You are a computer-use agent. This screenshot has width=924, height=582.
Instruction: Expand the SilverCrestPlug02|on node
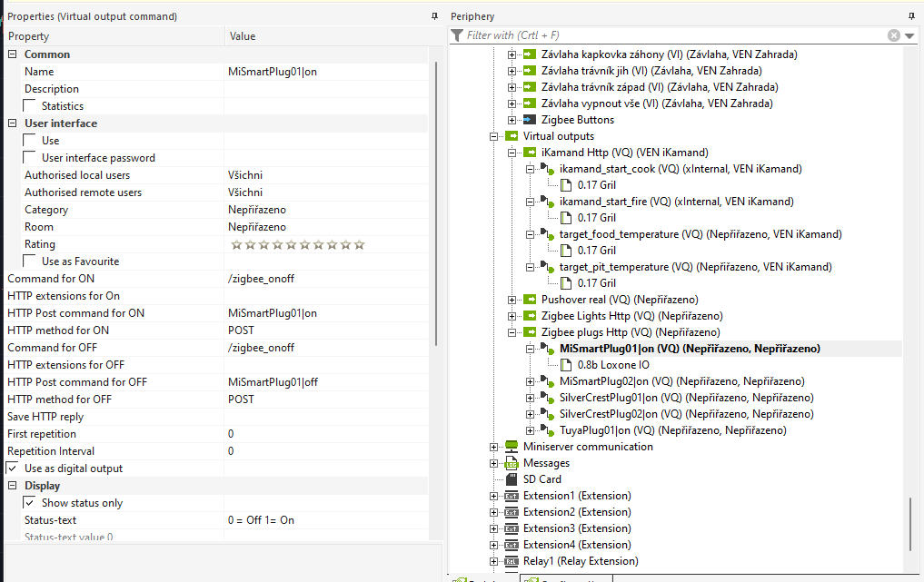[531, 414]
